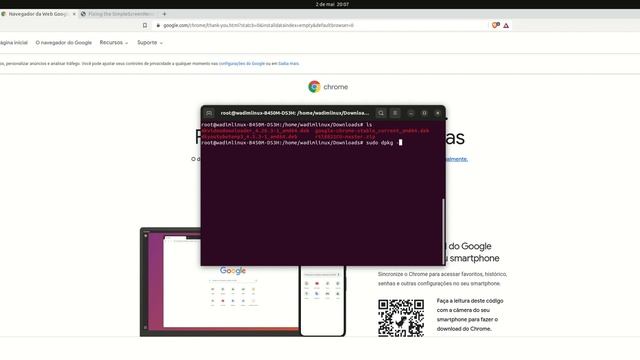Click 'Sincronize o Chrome' paragraph text
Image resolution: width=640 pixels, height=360 pixels.
(x=442, y=279)
